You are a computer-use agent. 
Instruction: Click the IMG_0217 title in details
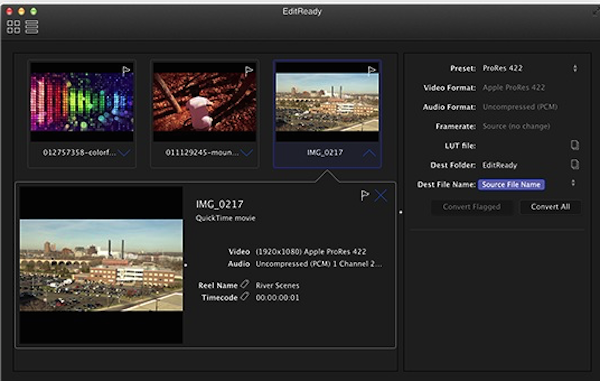(220, 205)
